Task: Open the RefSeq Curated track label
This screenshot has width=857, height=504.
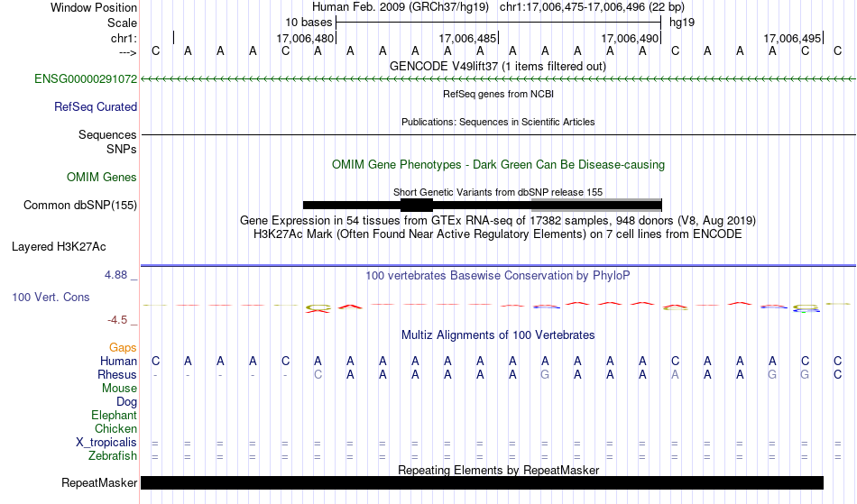Action: [x=96, y=107]
